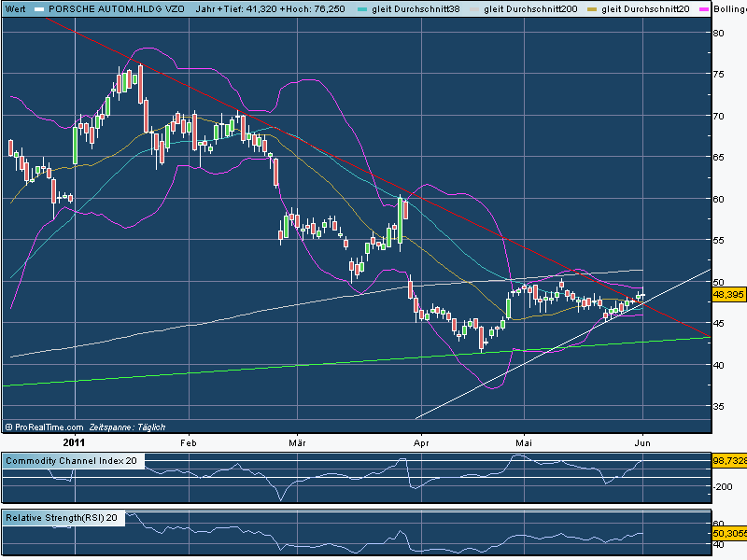This screenshot has height=560, width=747.
Task: Click the 45 price axis tick
Action: (x=718, y=323)
